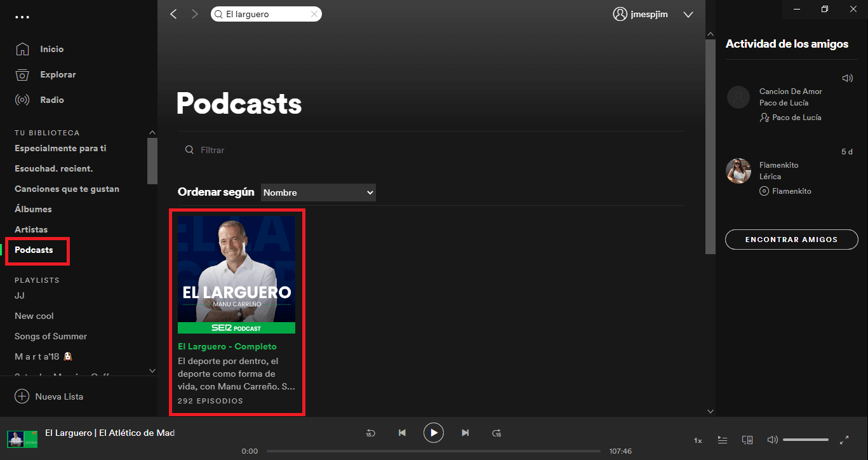
Task: Select Podcasts in library
Action: tap(34, 250)
